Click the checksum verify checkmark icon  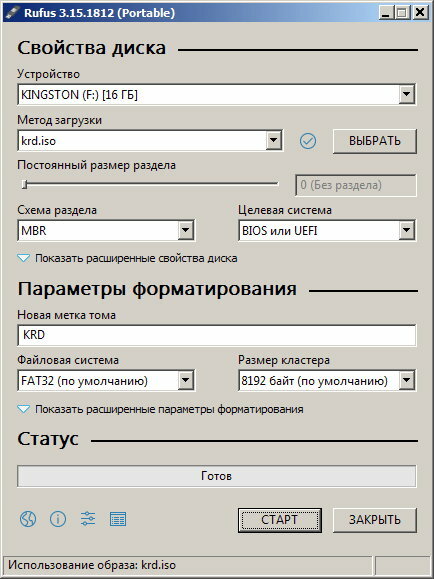pos(308,141)
